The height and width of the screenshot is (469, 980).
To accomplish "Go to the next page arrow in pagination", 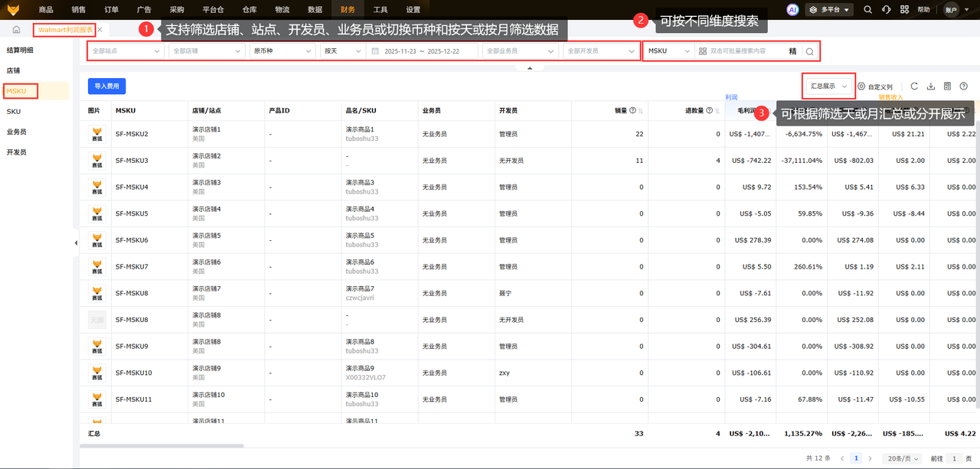I will point(870,458).
